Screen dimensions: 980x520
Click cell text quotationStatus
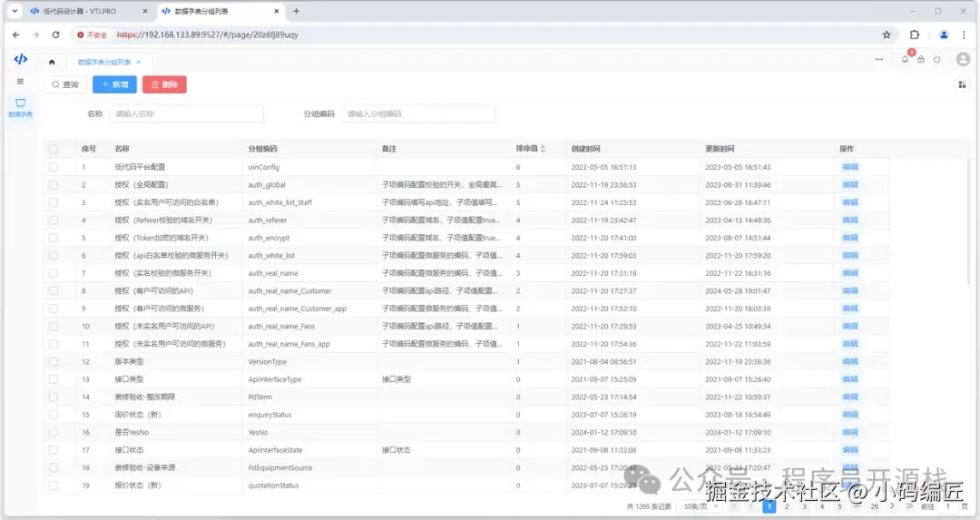pos(273,486)
